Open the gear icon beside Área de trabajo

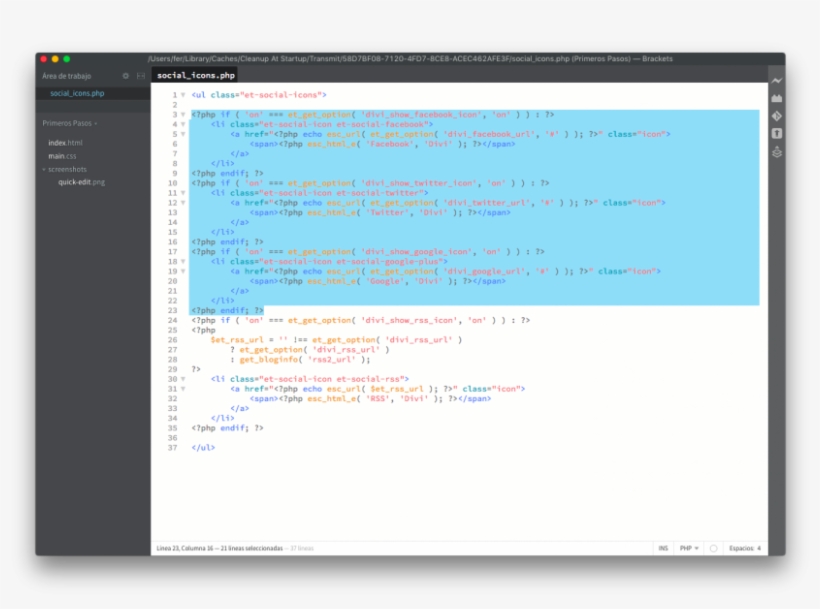[127, 74]
